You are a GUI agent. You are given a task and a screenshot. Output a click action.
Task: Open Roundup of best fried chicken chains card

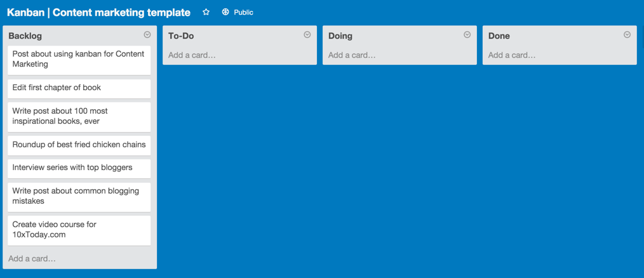pyautogui.click(x=79, y=145)
